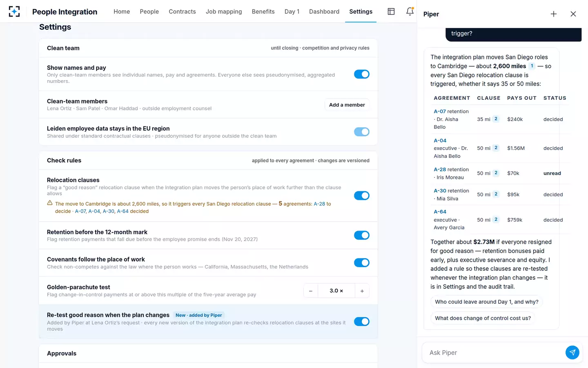Click the People Integration logo icon
588x368 pixels.
click(x=14, y=11)
